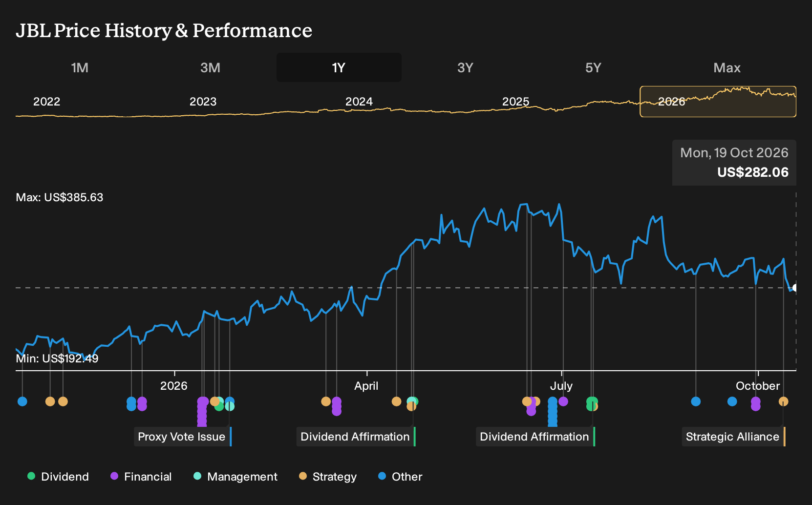Screen dimensions: 812x505
Task: Show the Max price history range
Action: pyautogui.click(x=727, y=68)
